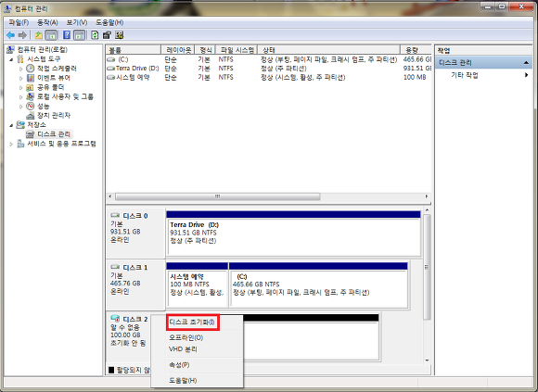
Task: Click the volume list scroll-right arrow
Action: [x=427, y=196]
